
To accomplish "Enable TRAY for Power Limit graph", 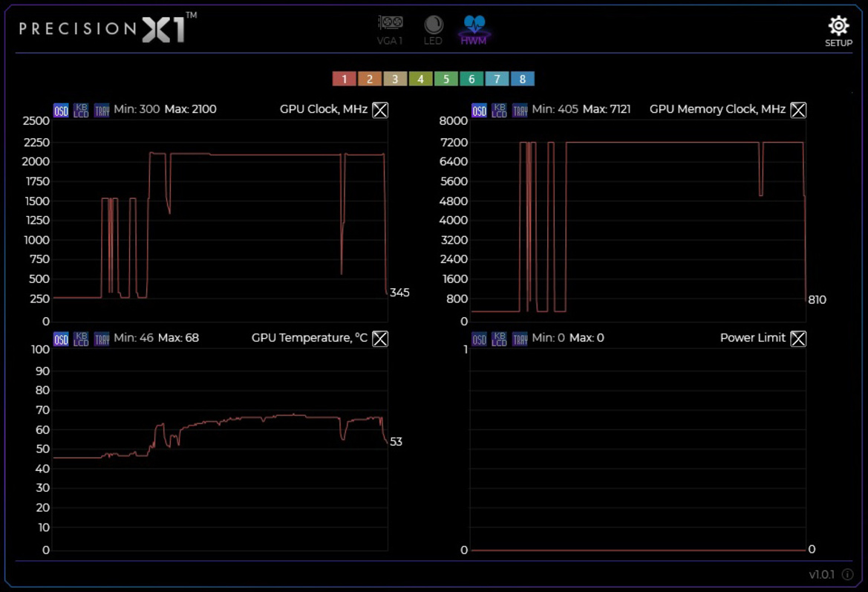I will pyautogui.click(x=520, y=339).
